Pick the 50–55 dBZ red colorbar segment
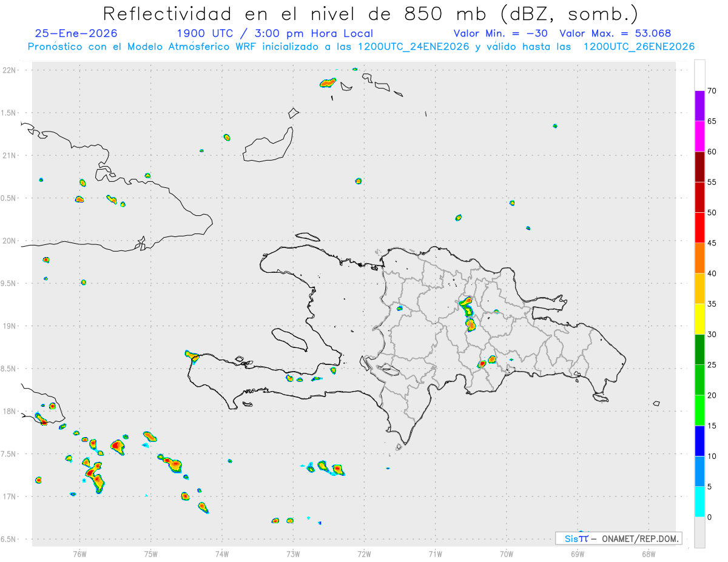 (x=699, y=197)
